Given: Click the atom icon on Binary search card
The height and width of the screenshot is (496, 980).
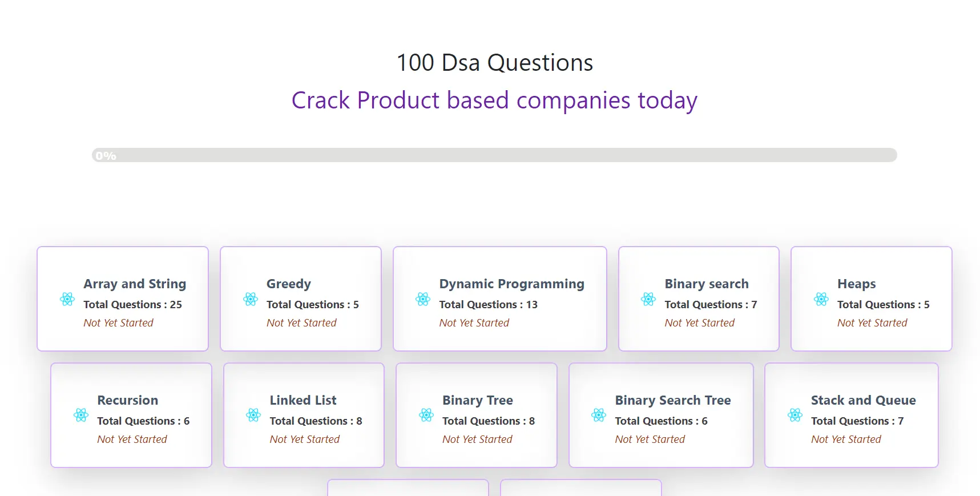Looking at the screenshot, I should [x=648, y=299].
